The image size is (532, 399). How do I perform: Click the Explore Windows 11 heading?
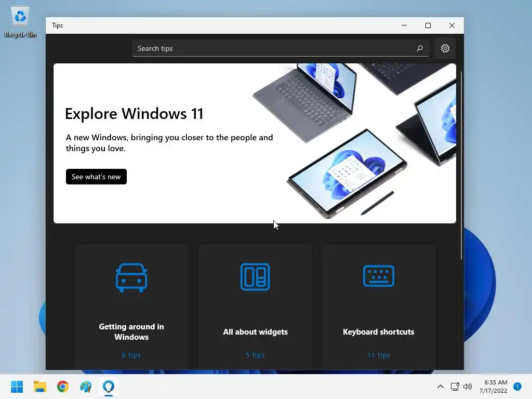[x=134, y=113]
